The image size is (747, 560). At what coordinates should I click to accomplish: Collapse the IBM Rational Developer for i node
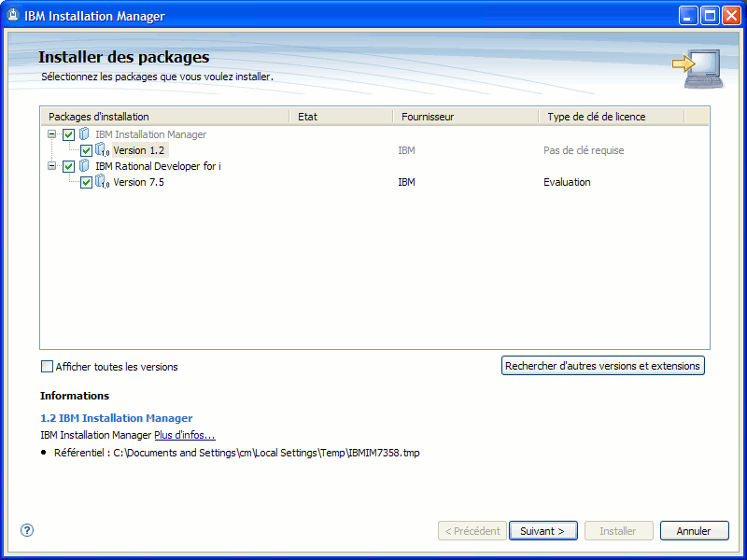point(51,166)
